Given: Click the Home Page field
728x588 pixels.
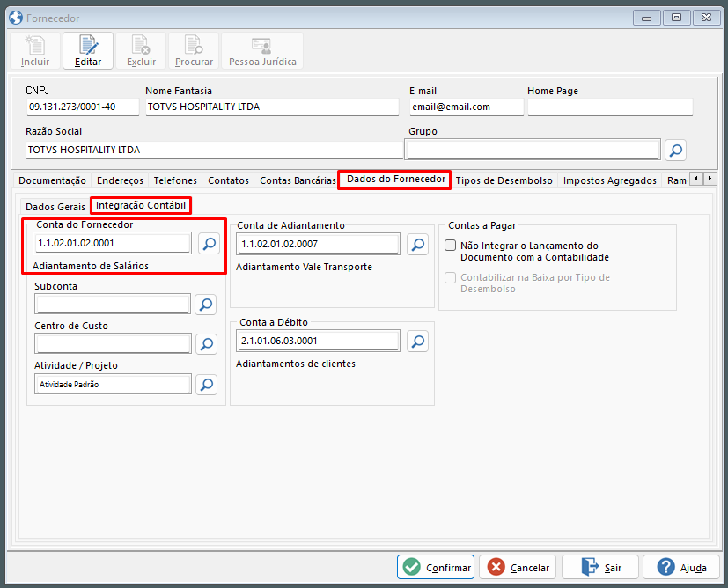Looking at the screenshot, I should [x=610, y=107].
